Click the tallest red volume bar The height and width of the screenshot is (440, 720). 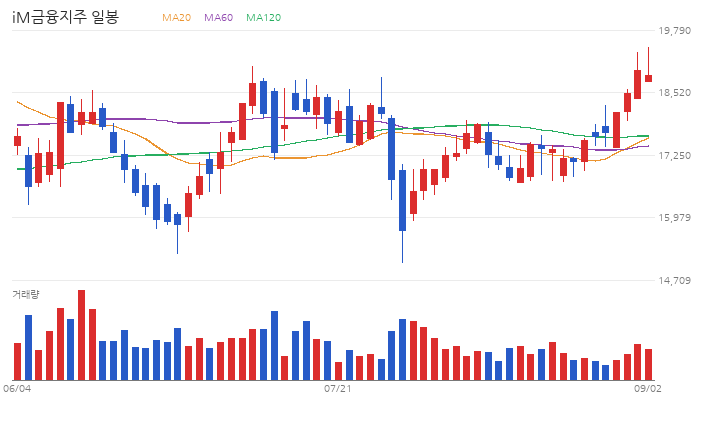point(81,335)
